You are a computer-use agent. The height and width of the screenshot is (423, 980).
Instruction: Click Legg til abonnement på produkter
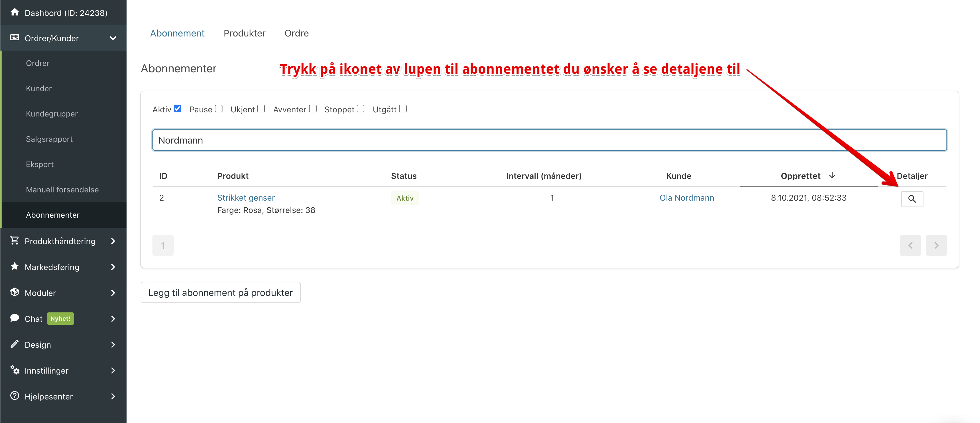point(221,292)
